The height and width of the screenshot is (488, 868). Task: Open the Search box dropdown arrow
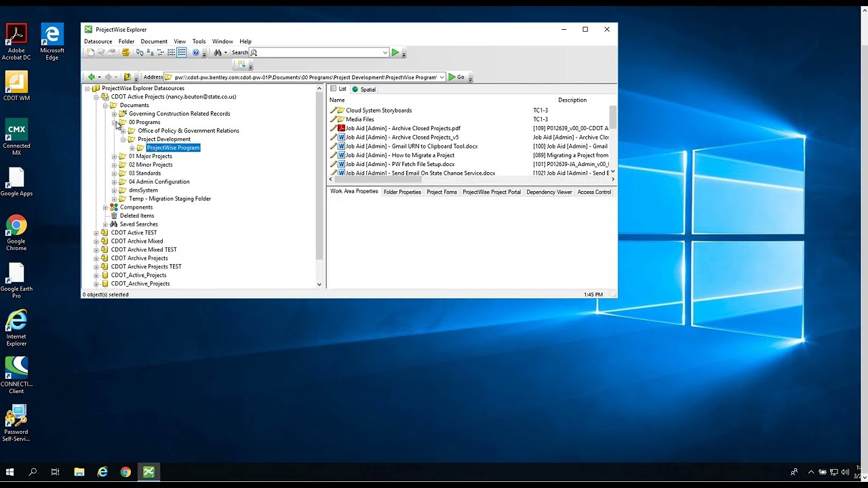[x=385, y=52]
